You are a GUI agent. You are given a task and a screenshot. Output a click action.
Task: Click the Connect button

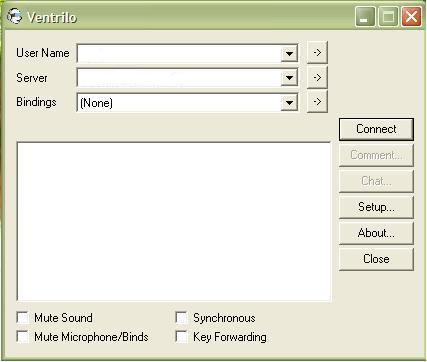click(x=376, y=129)
